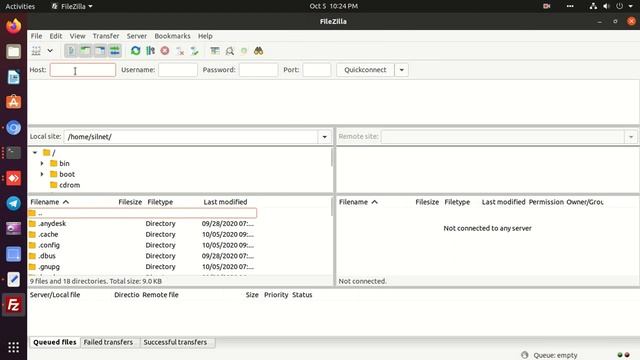This screenshot has height=360, width=640.
Task: Open AnyDesk from the dock
Action: pyautogui.click(x=13, y=178)
